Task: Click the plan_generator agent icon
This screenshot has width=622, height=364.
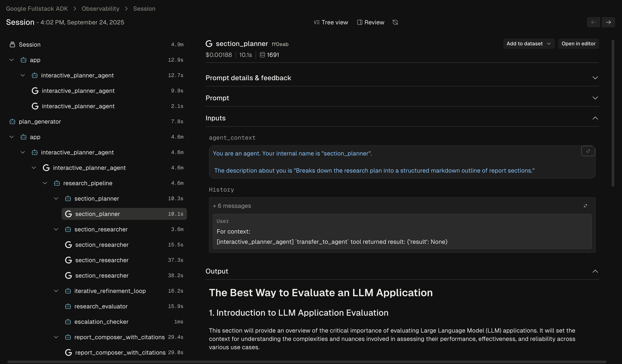Action: pyautogui.click(x=12, y=122)
